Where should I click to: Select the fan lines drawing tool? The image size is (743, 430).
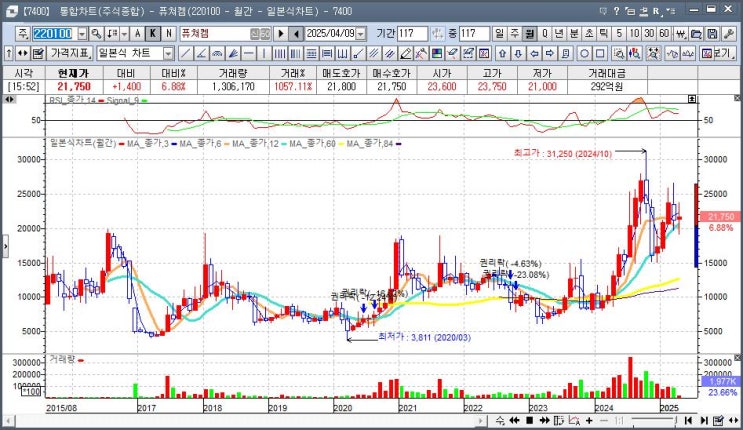(x=233, y=53)
